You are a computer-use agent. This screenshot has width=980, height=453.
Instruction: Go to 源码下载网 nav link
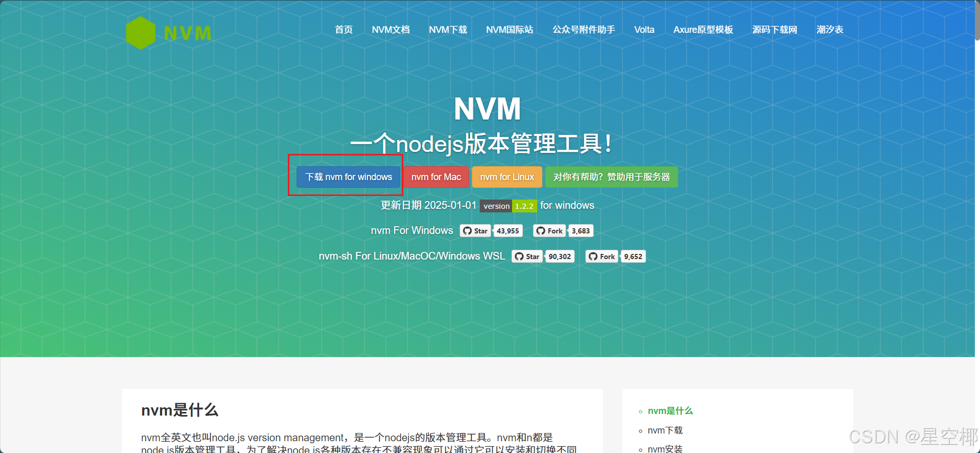[774, 30]
